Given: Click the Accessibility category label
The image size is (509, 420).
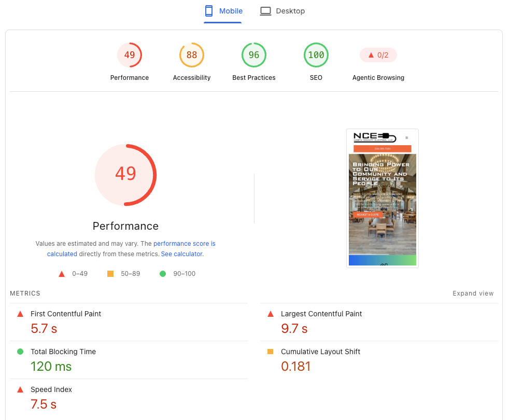Looking at the screenshot, I should click(192, 78).
